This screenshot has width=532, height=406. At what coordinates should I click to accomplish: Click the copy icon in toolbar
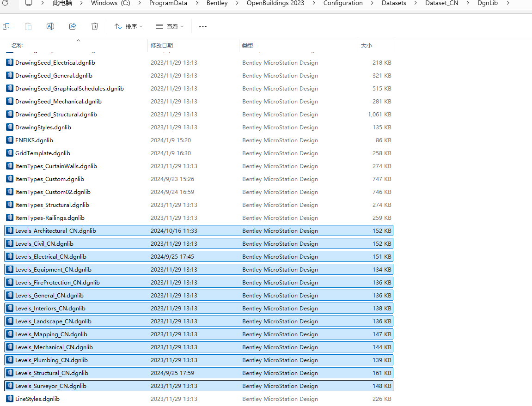pos(6,26)
